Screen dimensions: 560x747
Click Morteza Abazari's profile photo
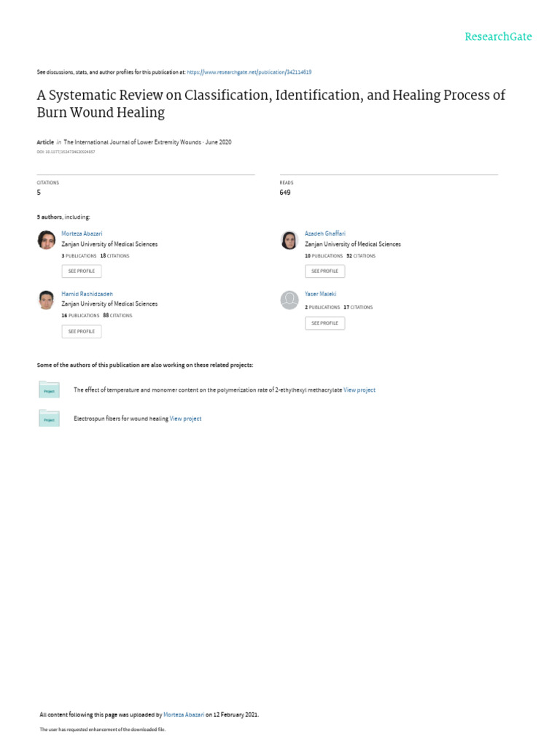(47, 240)
